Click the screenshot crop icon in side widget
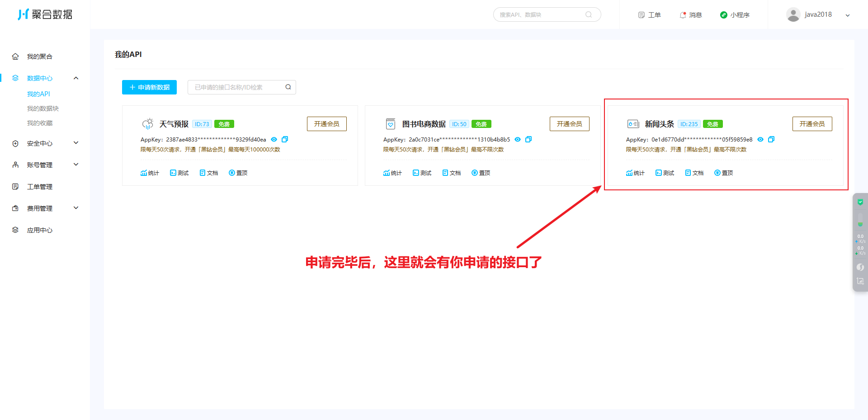 tap(860, 281)
